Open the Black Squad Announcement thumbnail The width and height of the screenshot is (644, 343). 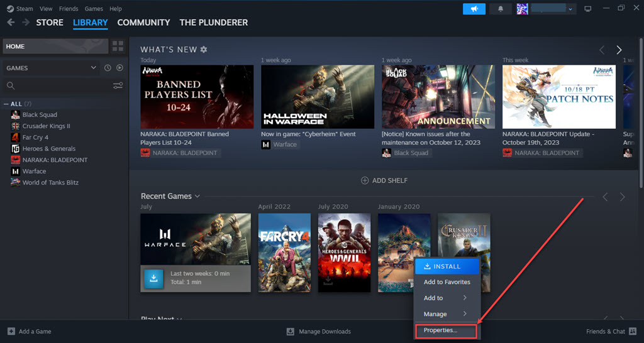tap(438, 97)
